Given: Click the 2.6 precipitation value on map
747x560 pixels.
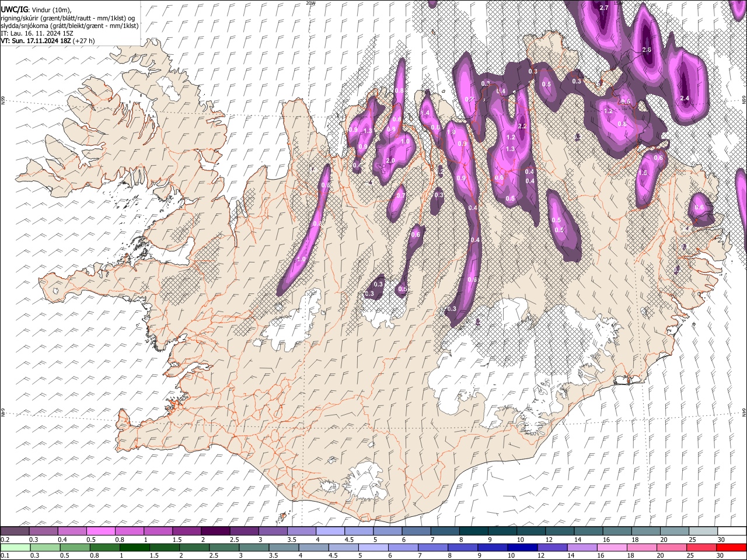Looking at the screenshot, I should pos(646,50).
